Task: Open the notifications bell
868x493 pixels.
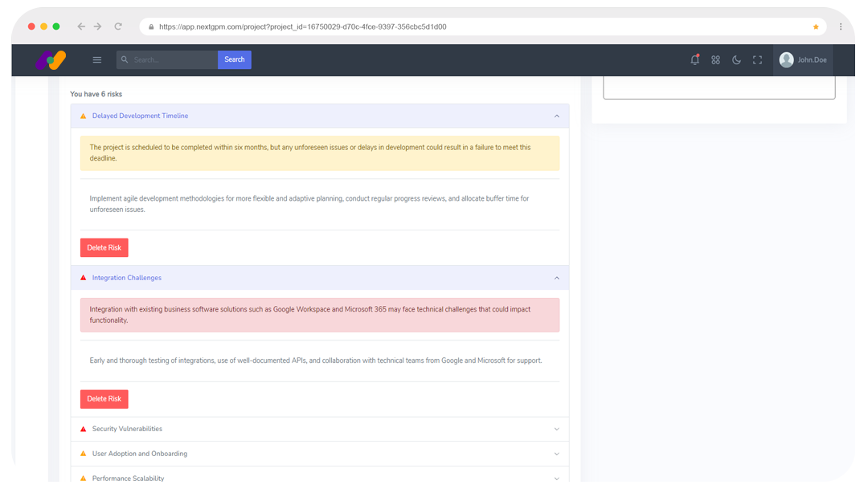Action: [694, 59]
